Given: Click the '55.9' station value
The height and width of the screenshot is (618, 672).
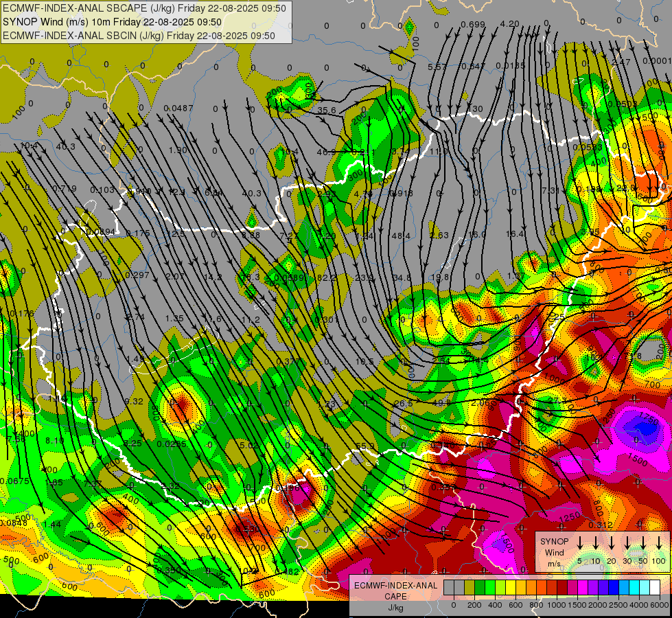Looking at the screenshot, I should click(364, 446).
